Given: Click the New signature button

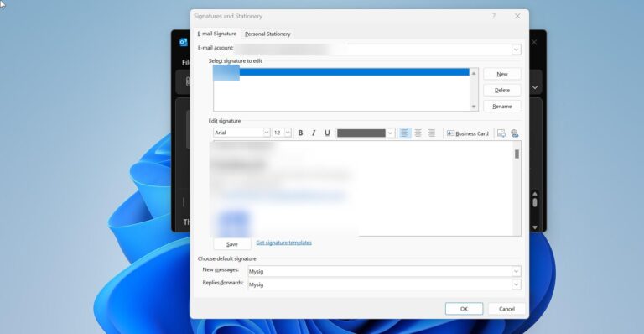Looking at the screenshot, I should click(x=502, y=74).
